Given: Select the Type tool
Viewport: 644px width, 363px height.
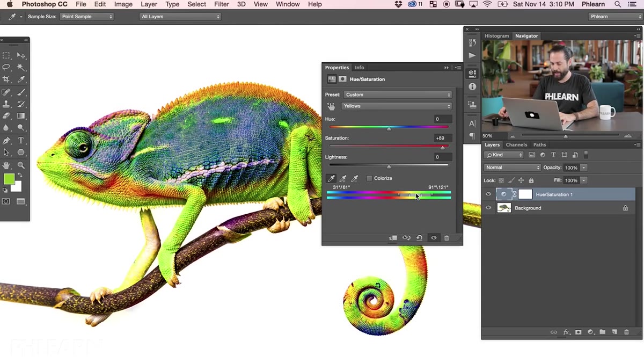Looking at the screenshot, I should coord(21,141).
